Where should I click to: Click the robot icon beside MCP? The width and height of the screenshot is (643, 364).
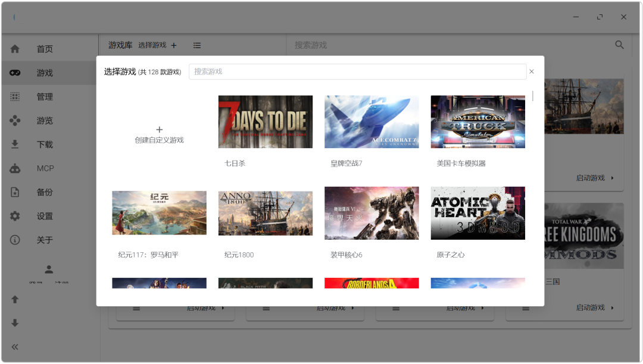(x=15, y=168)
